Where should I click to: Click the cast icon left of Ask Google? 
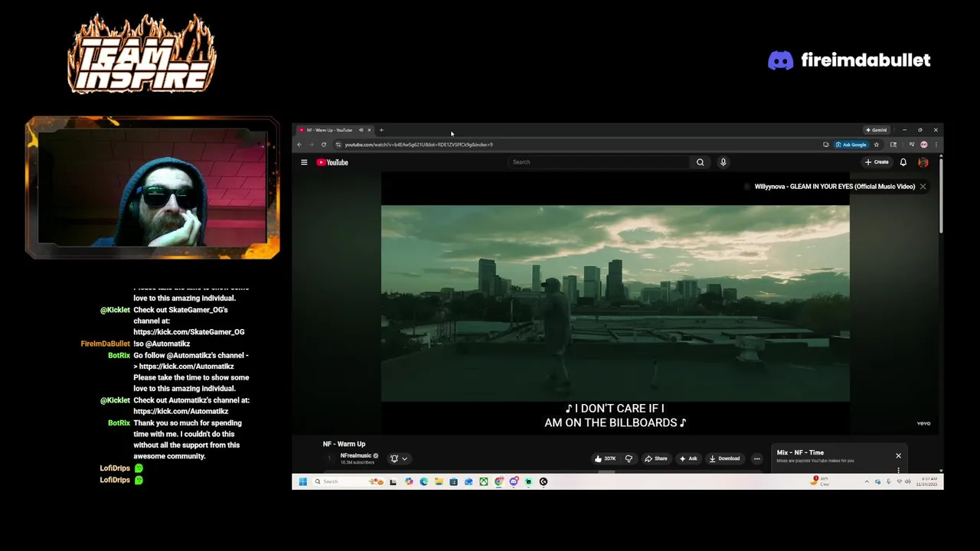tap(825, 145)
